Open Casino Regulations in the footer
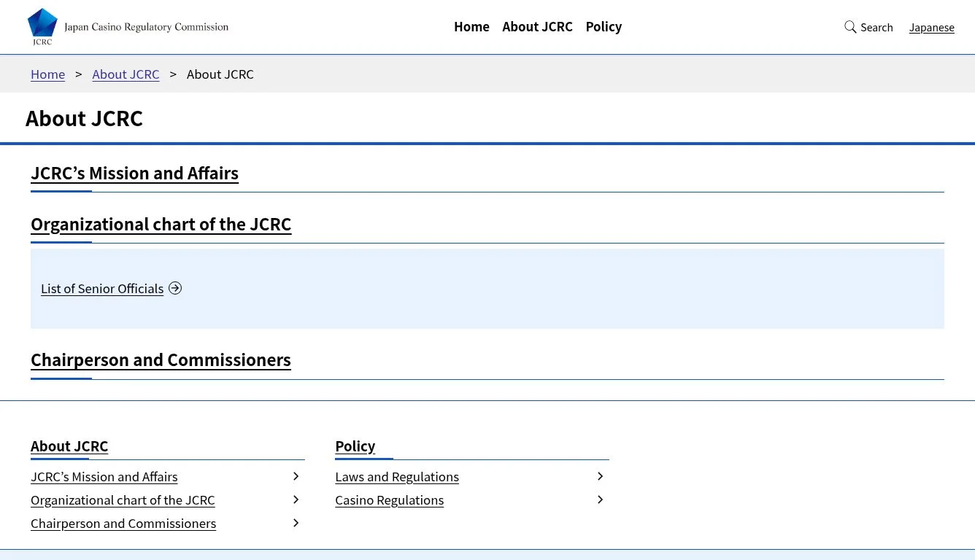 click(389, 499)
